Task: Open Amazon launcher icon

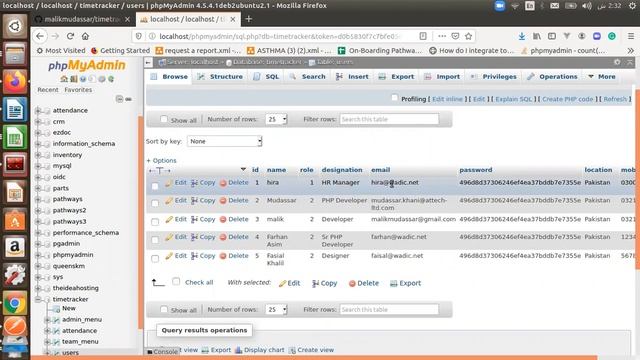Action: [x=15, y=247]
